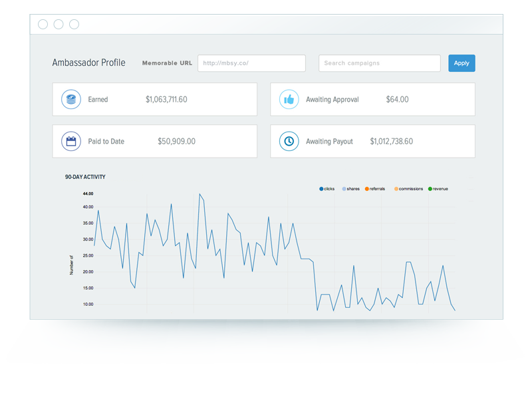Screen dimensions: 532x399
Task: Toggle the revenue series in chart legend
Action: 438,189
